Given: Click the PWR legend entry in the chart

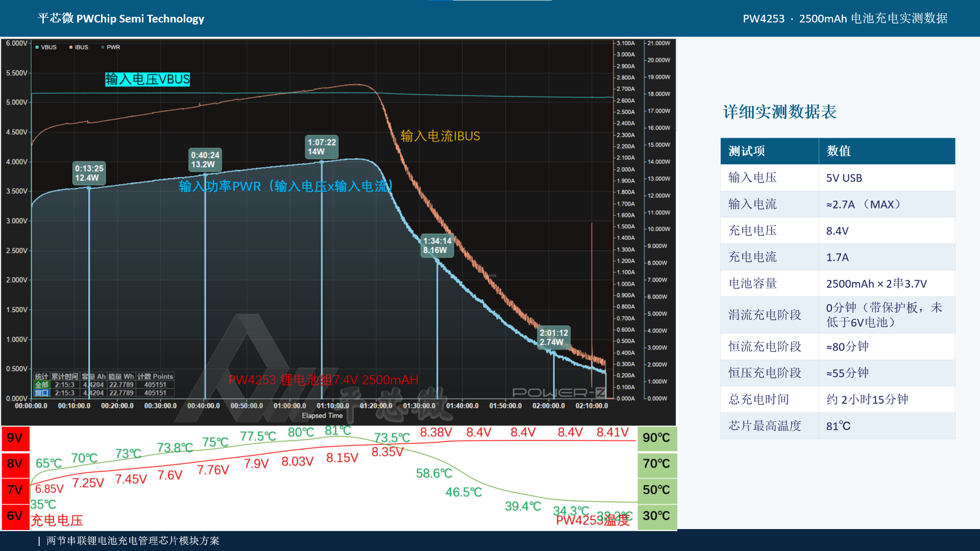Looking at the screenshot, I should [x=111, y=47].
